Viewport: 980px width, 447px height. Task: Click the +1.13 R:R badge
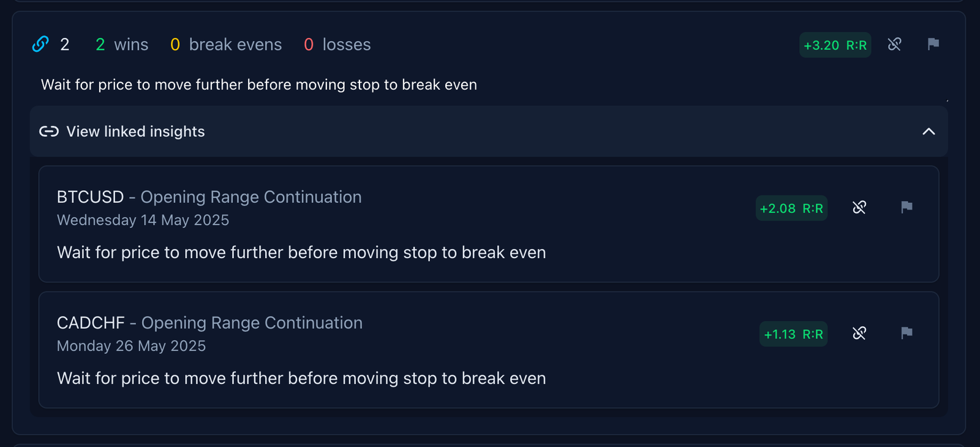pos(793,334)
